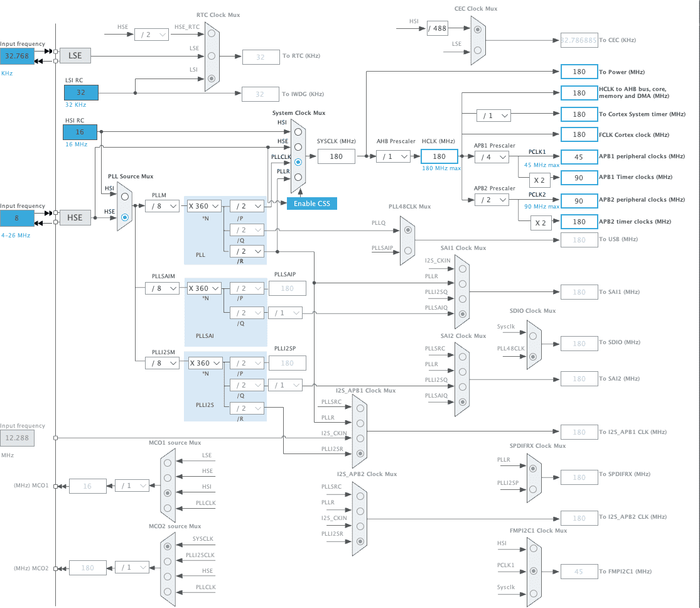700x608 pixels.
Task: Click the 'System Clock Mux' title
Action: click(299, 113)
